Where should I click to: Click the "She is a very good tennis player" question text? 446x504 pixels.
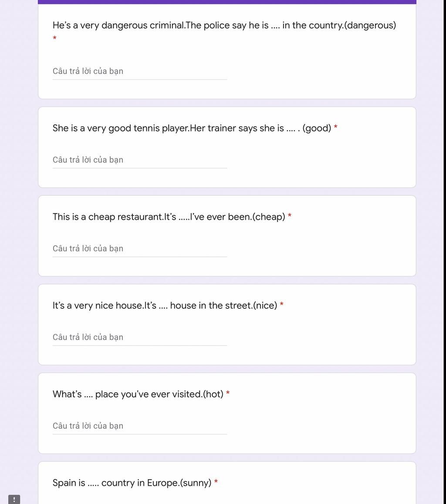click(x=192, y=128)
